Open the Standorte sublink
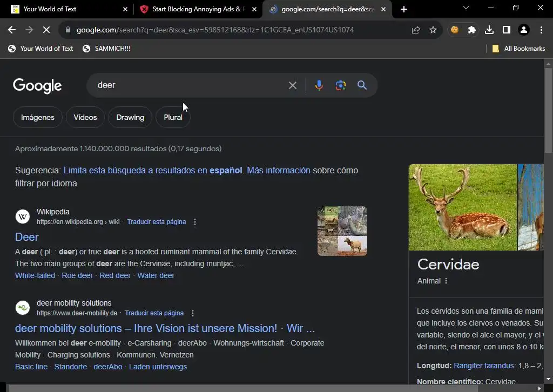Screen dimensions: 553x392 pyautogui.click(x=71, y=367)
